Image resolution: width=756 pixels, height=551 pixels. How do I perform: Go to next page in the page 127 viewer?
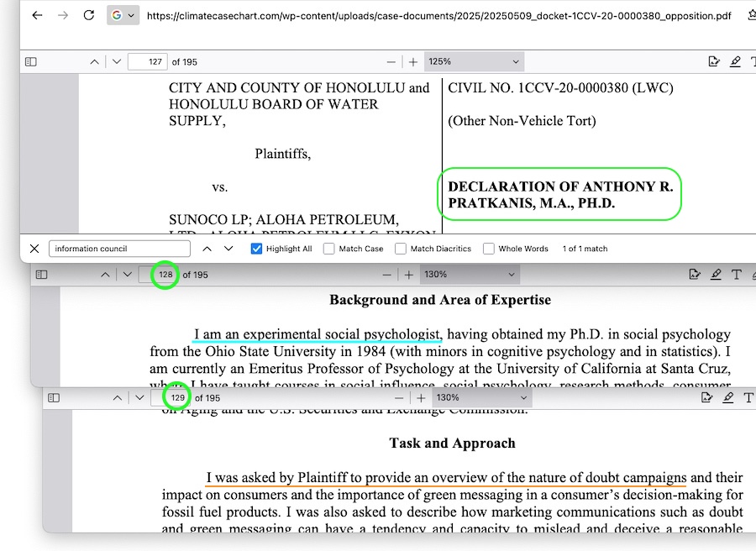coord(116,62)
